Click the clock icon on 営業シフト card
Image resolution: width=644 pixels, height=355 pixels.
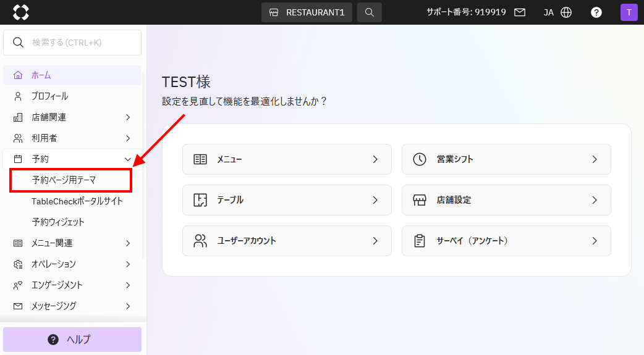[x=420, y=159]
